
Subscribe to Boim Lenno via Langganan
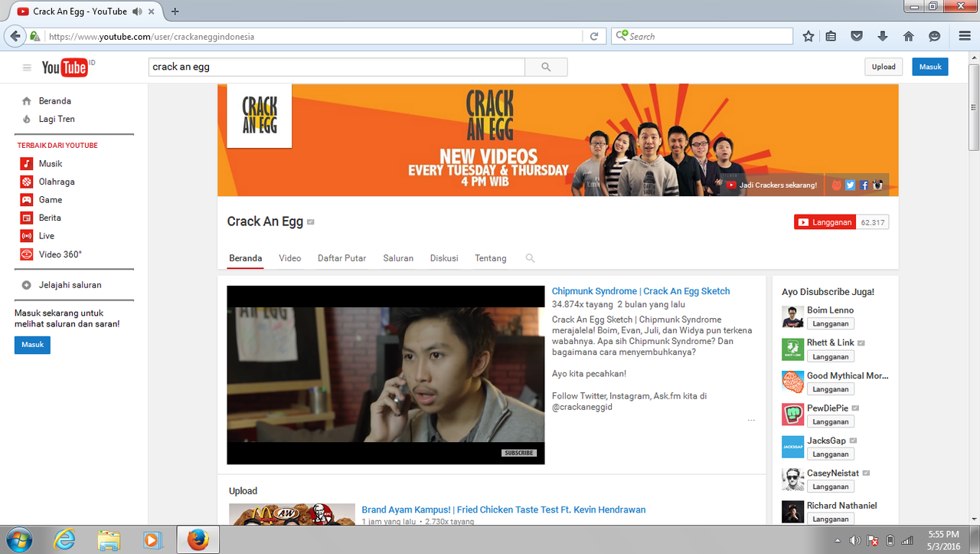click(831, 324)
